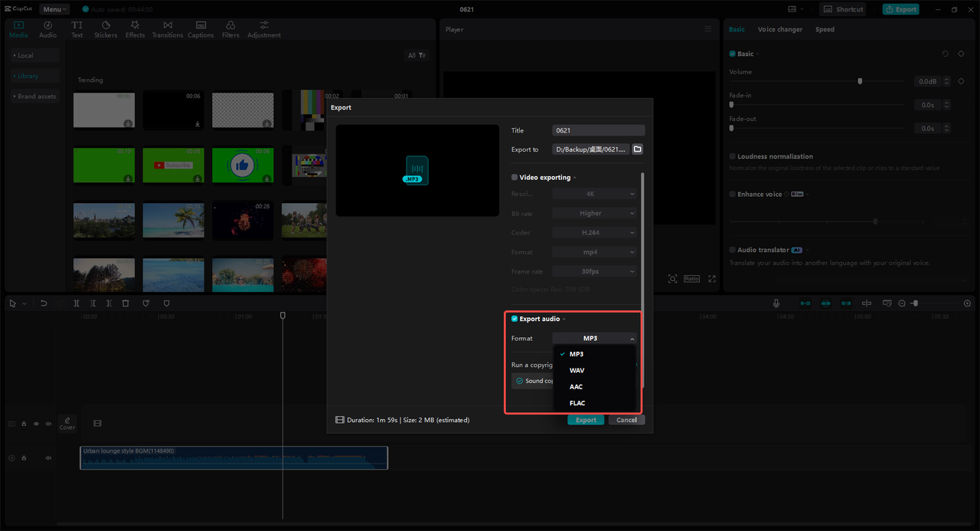Click the top-right Export button
Viewport: 980px width, 531px height.
point(900,9)
